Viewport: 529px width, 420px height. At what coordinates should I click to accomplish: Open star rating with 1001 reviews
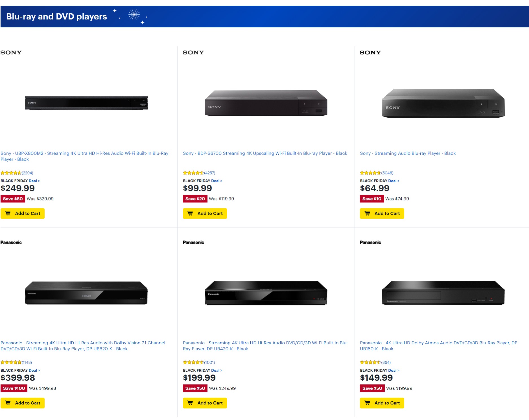[x=199, y=362]
